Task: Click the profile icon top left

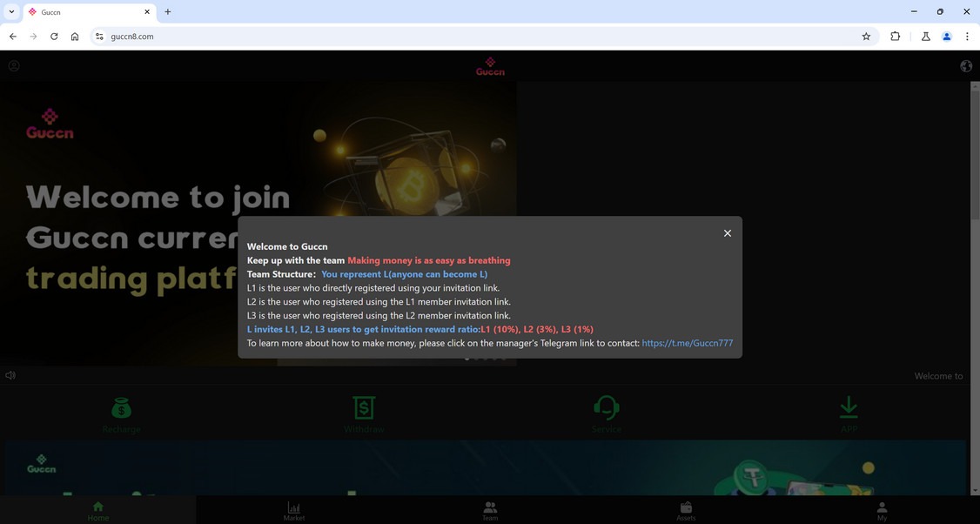Action: coord(13,65)
